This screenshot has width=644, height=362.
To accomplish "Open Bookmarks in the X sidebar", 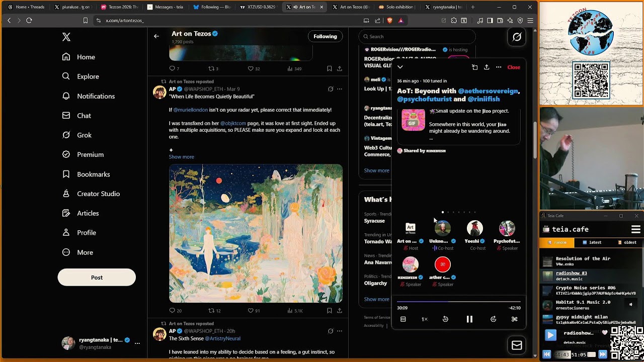I will [x=86, y=174].
